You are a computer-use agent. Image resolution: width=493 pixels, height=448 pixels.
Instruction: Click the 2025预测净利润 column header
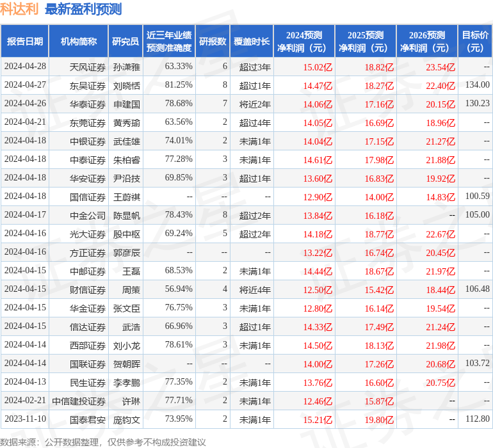[x=366, y=41]
